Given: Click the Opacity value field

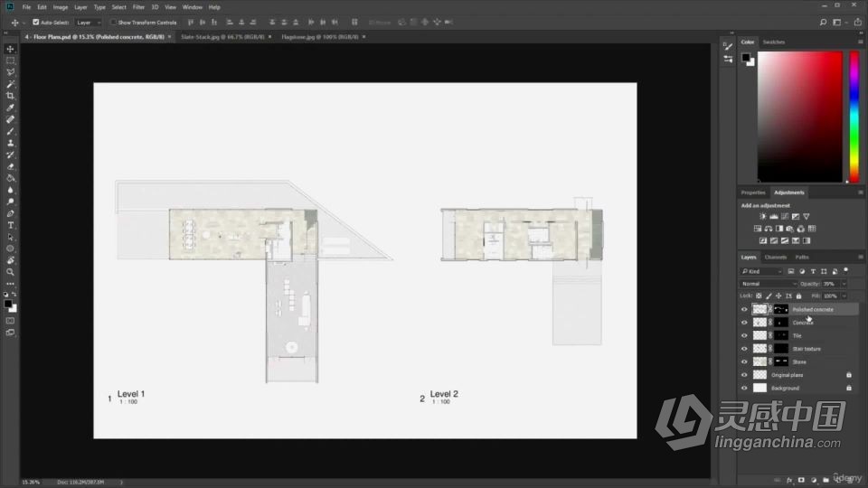Looking at the screenshot, I should (x=830, y=284).
